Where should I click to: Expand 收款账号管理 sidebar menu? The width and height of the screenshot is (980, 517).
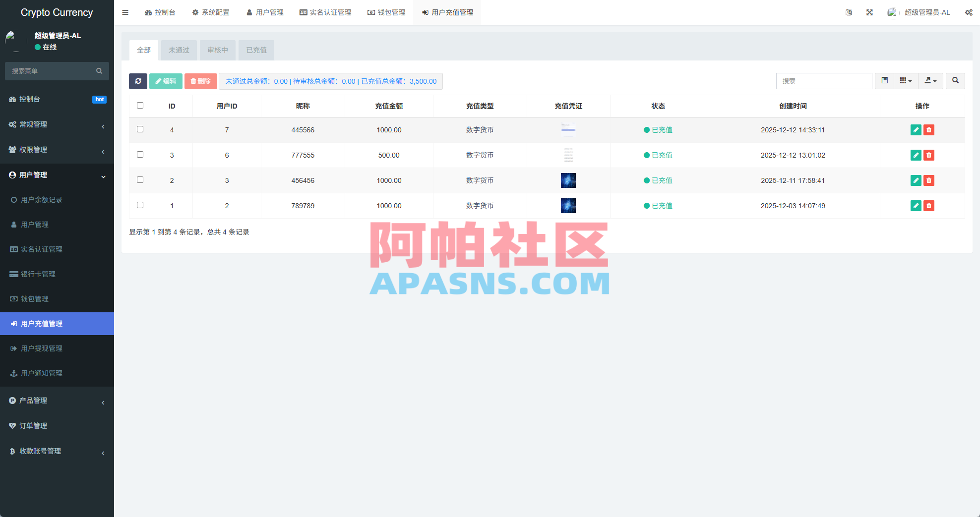(57, 451)
